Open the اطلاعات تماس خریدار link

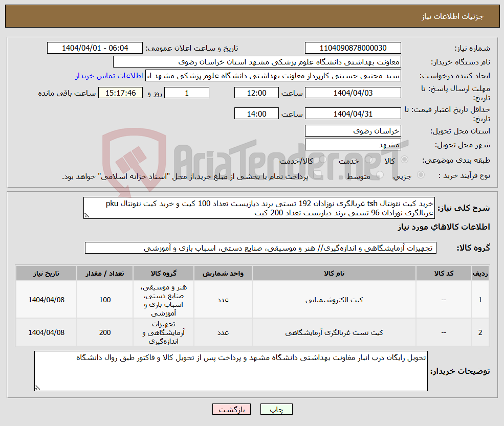tap(109, 76)
